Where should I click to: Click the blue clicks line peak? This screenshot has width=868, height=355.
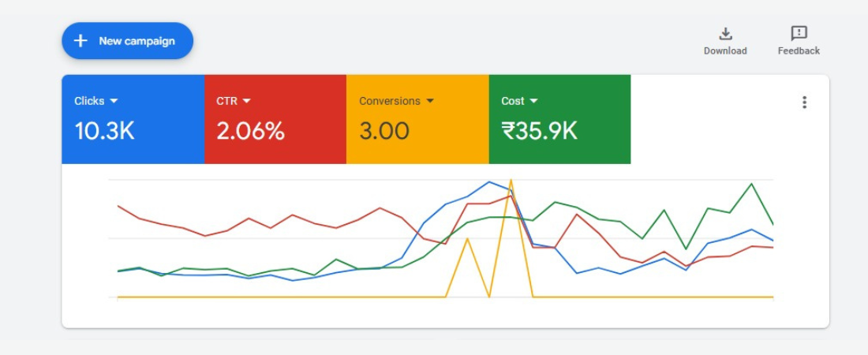pyautogui.click(x=489, y=181)
